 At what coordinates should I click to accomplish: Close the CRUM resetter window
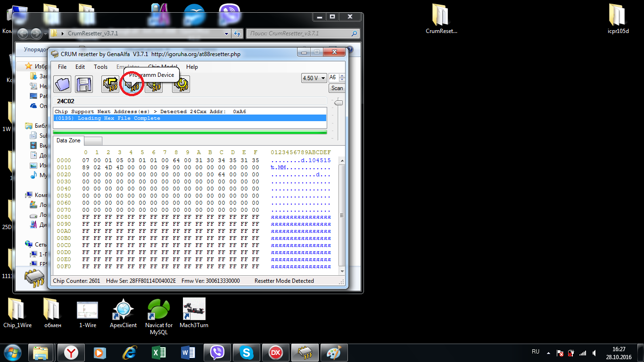tap(334, 52)
